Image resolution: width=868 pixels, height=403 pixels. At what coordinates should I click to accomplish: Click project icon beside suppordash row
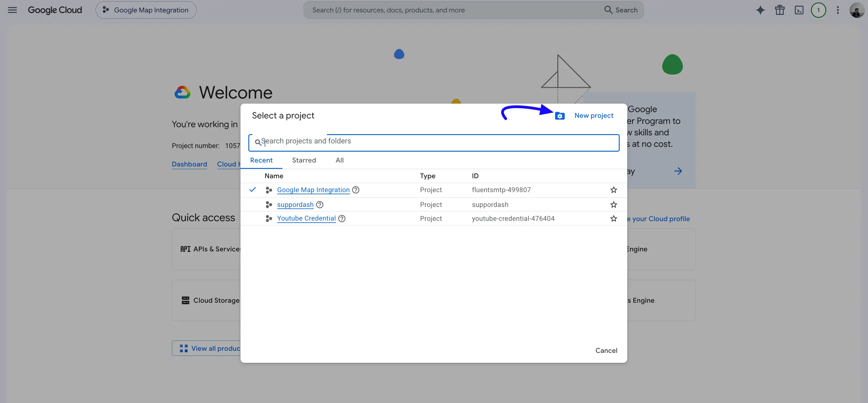click(x=269, y=205)
